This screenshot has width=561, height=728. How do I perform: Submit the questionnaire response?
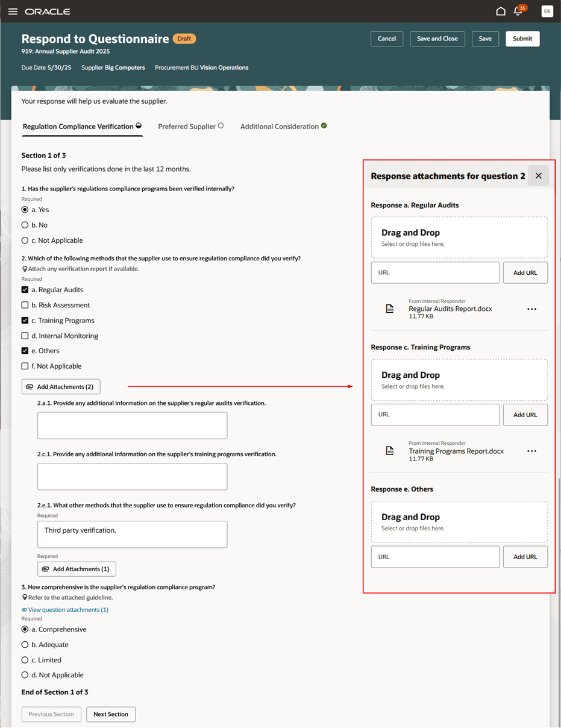point(522,39)
